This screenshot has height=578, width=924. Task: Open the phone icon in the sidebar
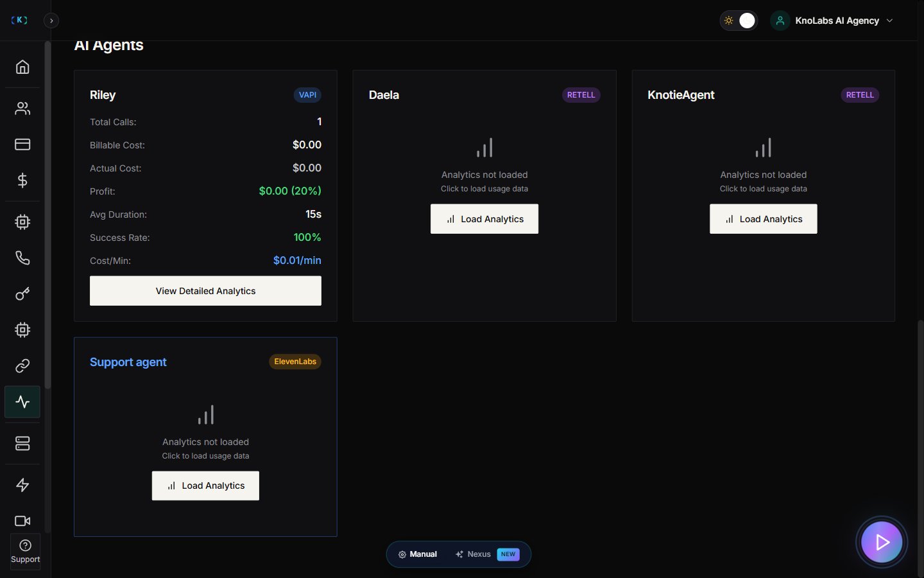tap(22, 258)
